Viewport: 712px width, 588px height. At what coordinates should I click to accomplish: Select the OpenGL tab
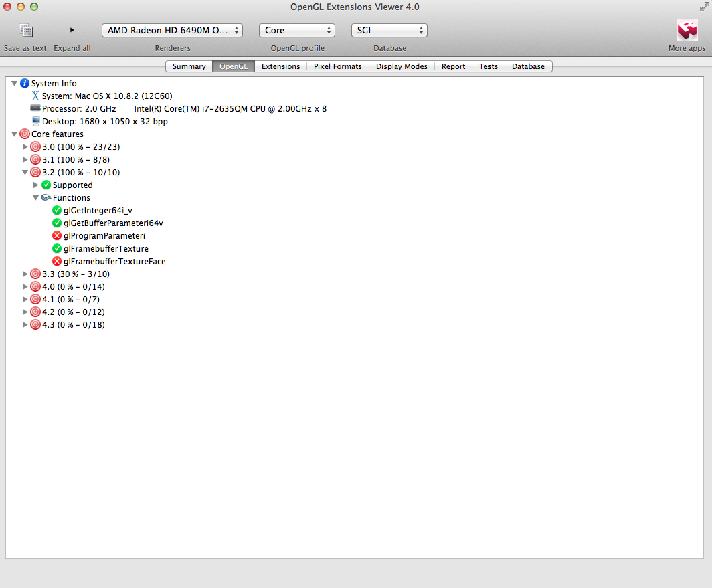234,66
